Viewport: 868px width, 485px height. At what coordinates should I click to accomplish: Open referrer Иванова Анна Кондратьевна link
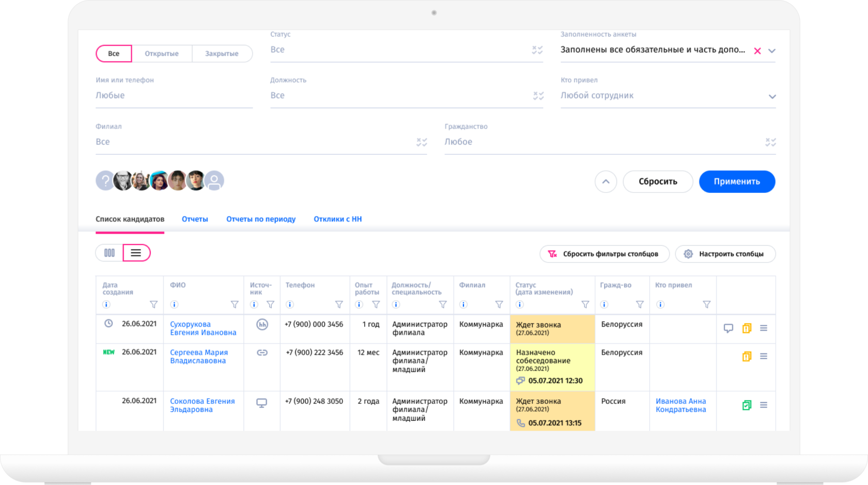pyautogui.click(x=680, y=405)
